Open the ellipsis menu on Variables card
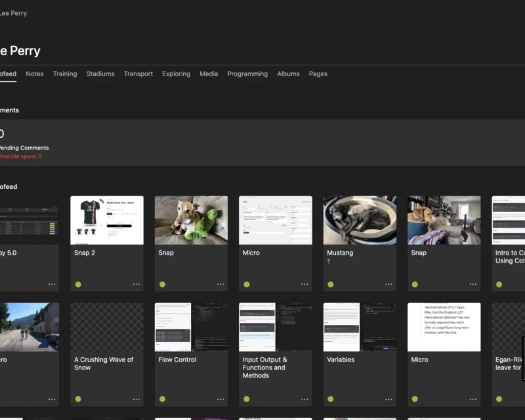Viewport: 525px width, 420px height. (x=388, y=399)
